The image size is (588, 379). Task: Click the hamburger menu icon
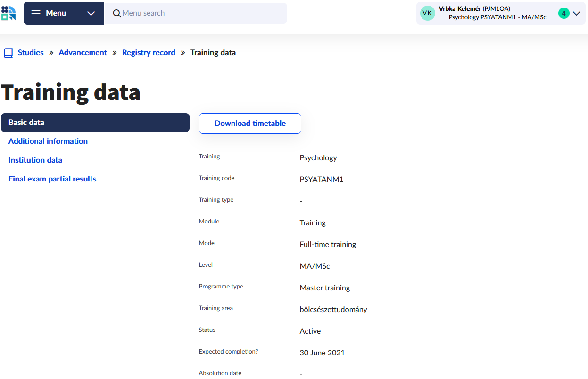point(36,13)
